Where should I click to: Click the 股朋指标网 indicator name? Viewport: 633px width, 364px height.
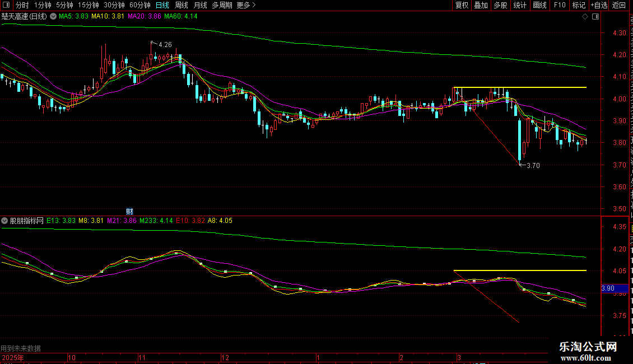point(27,221)
